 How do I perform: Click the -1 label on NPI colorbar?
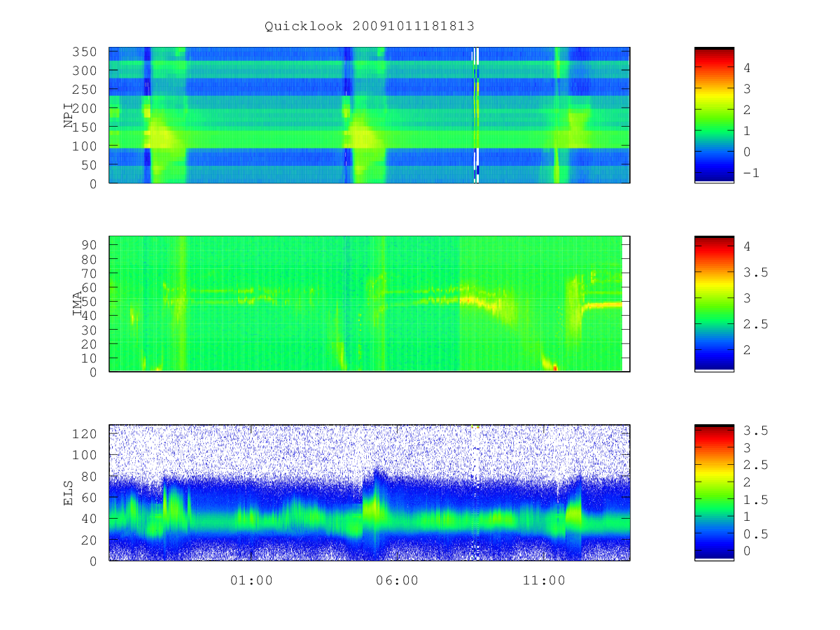coord(751,173)
